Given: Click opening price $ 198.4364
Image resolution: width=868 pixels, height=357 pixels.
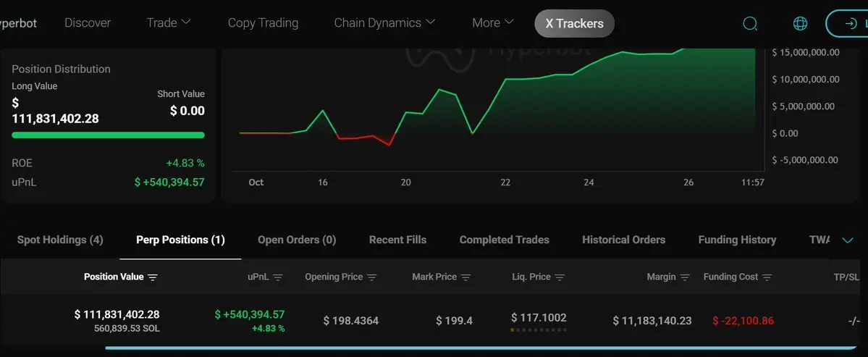Looking at the screenshot, I should [x=351, y=321].
